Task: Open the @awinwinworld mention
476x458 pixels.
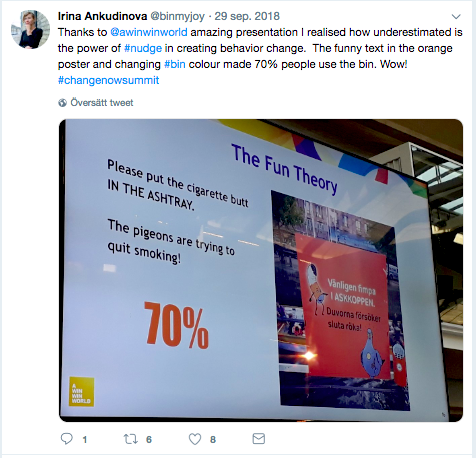Action: (149, 32)
